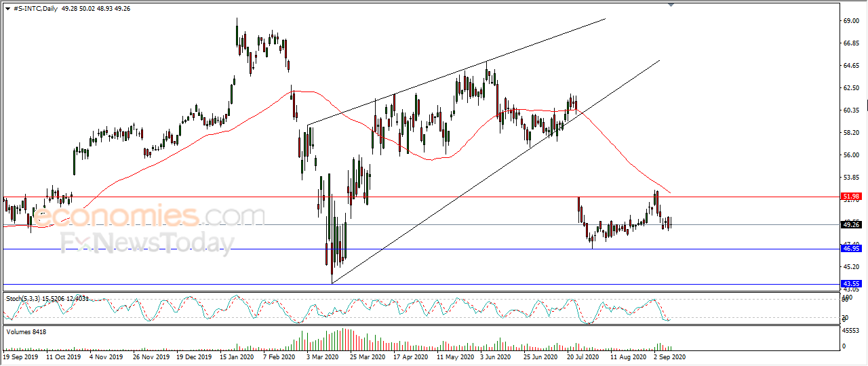This screenshot has height=366, width=868.
Task: Click the "3 Mar 2020" date label
Action: pyautogui.click(x=323, y=356)
